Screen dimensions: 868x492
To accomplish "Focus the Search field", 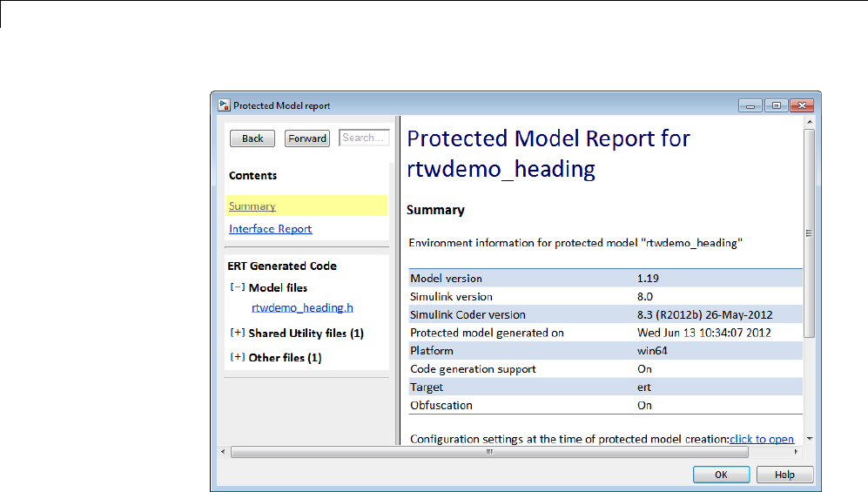I will point(364,138).
